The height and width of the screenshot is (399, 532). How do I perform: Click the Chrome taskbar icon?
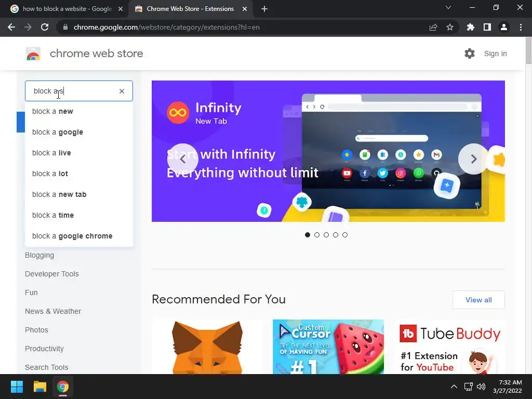(63, 387)
